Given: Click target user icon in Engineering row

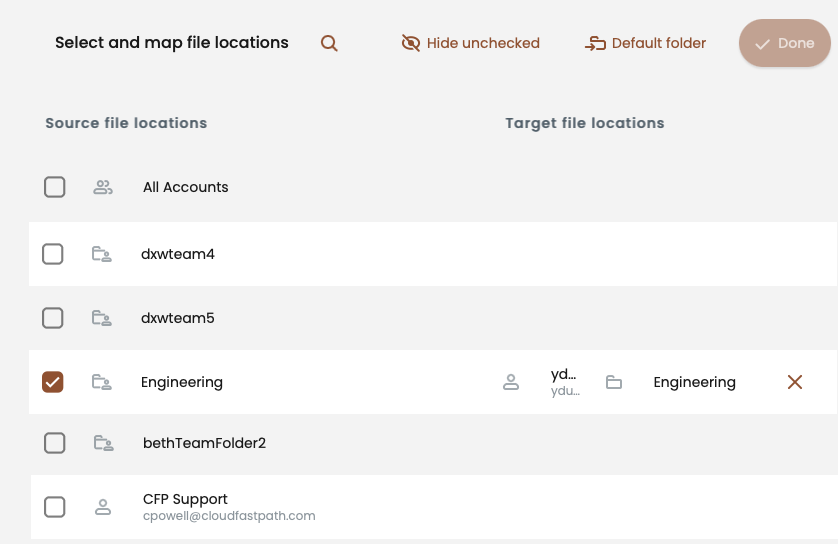Looking at the screenshot, I should click(511, 382).
